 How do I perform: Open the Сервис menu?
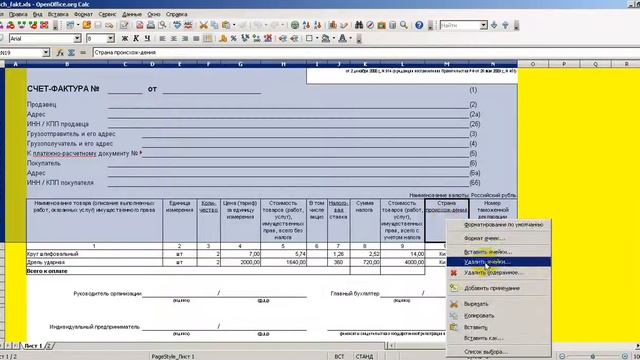click(x=107, y=14)
